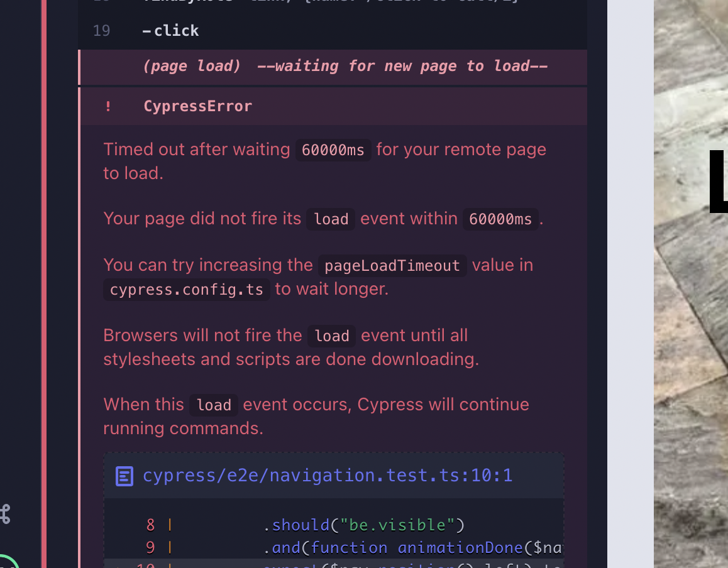This screenshot has height=568, width=728.
Task: Click the keyboard shortcuts command icon in sidebar
Action: (4, 514)
